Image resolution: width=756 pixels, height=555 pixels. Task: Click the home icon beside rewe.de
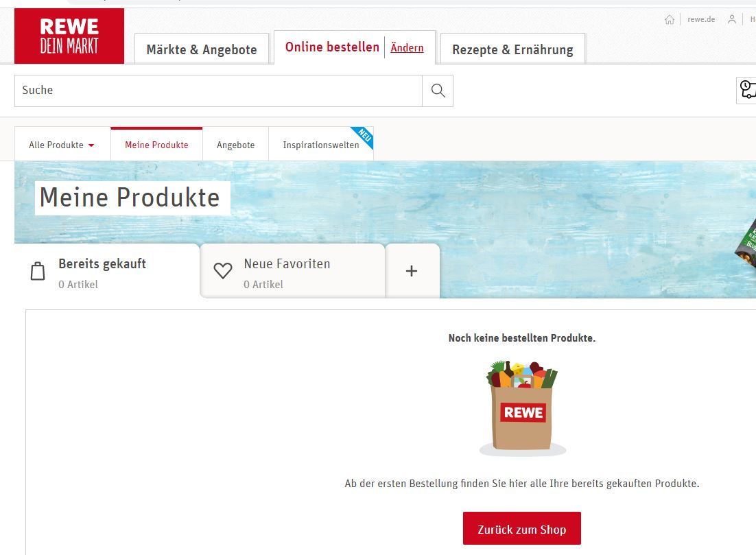pyautogui.click(x=669, y=19)
